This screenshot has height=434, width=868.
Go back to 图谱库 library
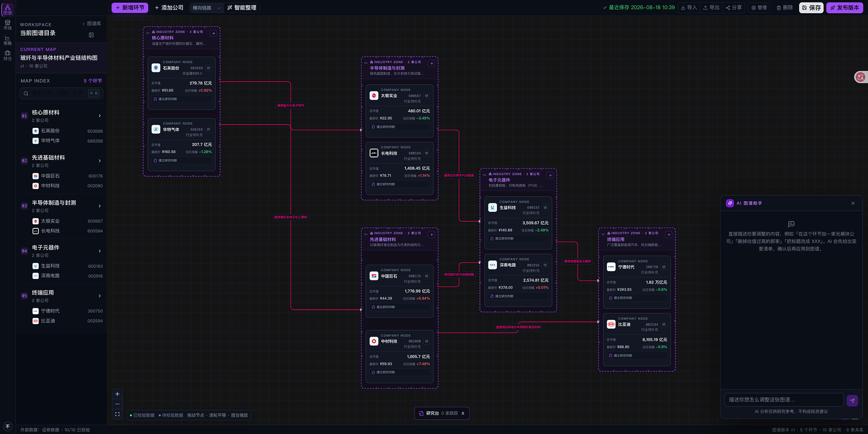coord(92,24)
